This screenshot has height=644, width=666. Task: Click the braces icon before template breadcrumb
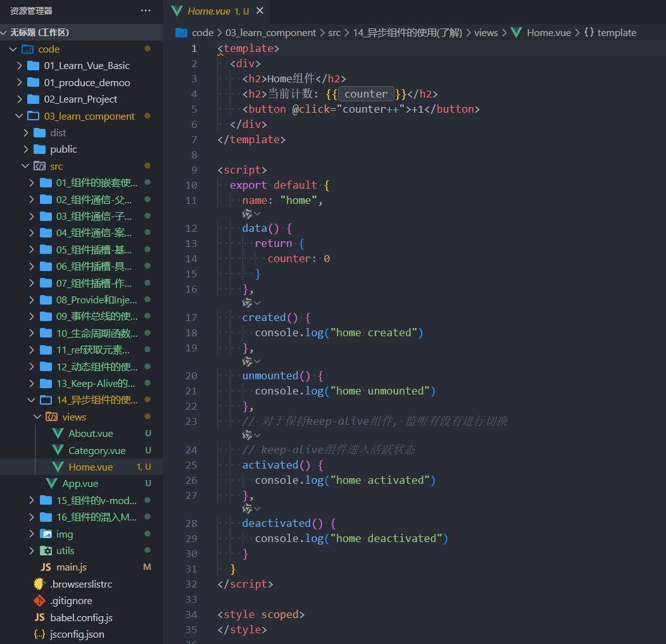[x=589, y=33]
